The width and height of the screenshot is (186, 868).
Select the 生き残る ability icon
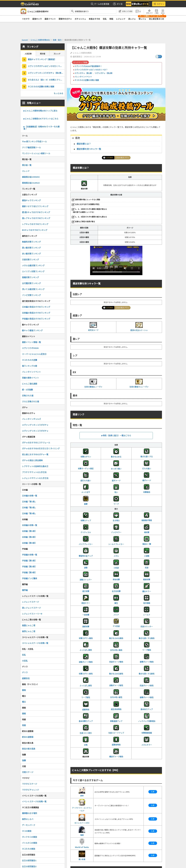pyautogui.click(x=116, y=515)
